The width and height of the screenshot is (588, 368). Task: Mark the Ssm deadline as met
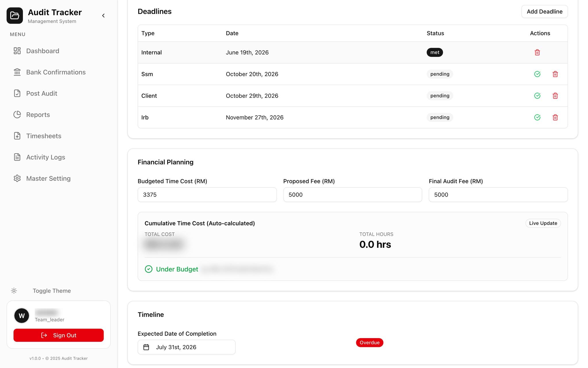(x=537, y=74)
